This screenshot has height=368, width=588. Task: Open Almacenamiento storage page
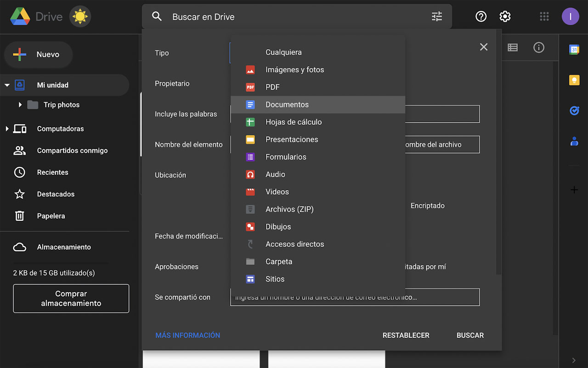(x=64, y=247)
